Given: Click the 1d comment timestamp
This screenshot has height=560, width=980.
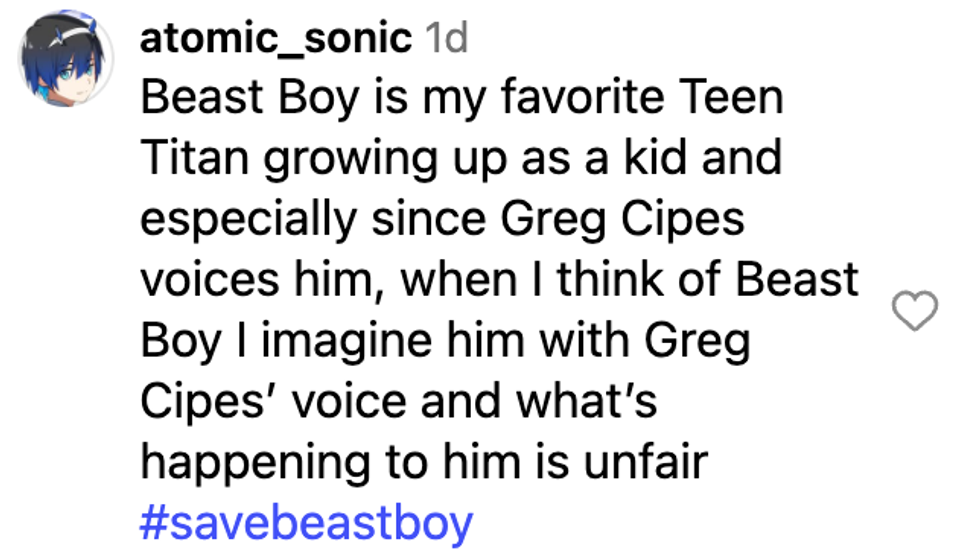Looking at the screenshot, I should pos(445,38).
